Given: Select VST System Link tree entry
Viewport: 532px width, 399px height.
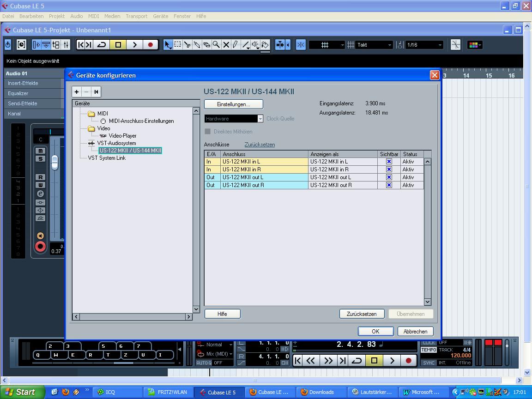Looking at the screenshot, I should coord(107,158).
